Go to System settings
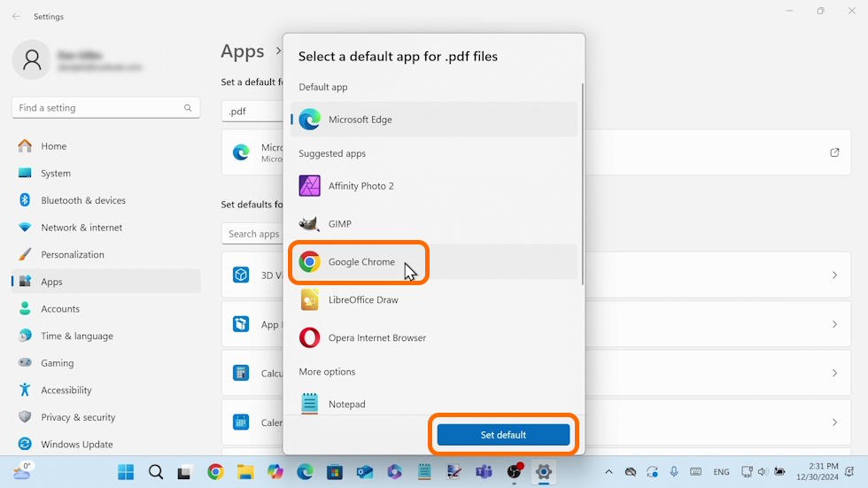 pyautogui.click(x=105, y=174)
